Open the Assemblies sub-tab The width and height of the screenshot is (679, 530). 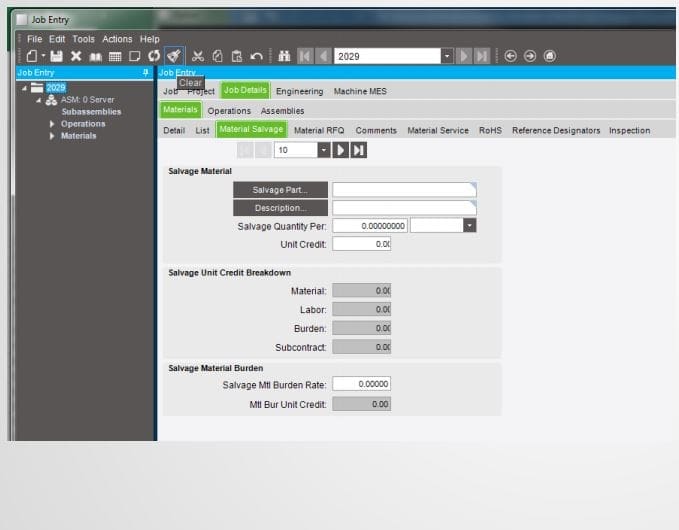282,111
